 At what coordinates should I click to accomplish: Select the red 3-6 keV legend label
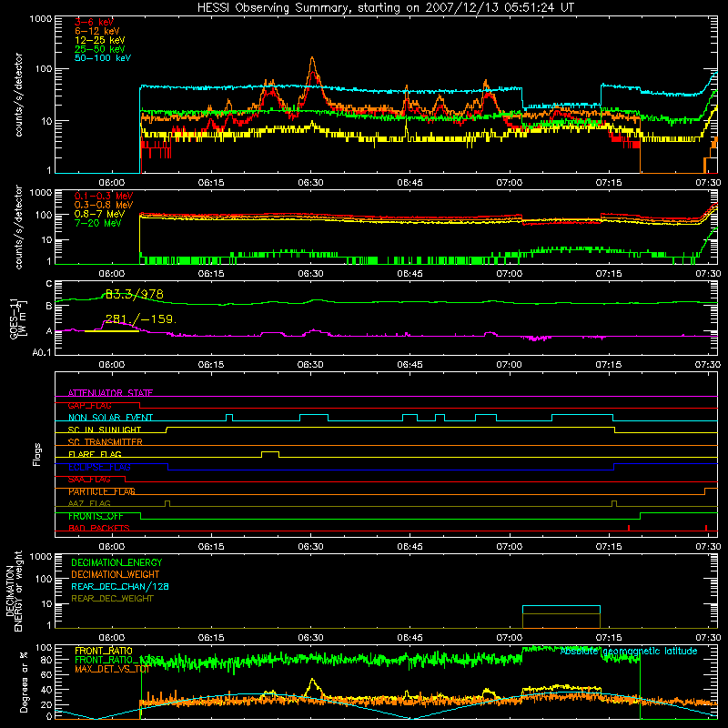point(94,22)
